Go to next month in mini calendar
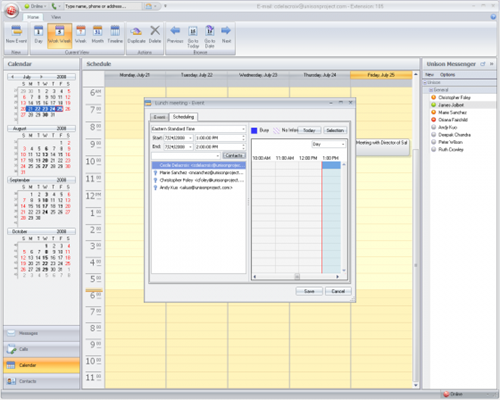This screenshot has width=500, height=400. click(x=41, y=77)
